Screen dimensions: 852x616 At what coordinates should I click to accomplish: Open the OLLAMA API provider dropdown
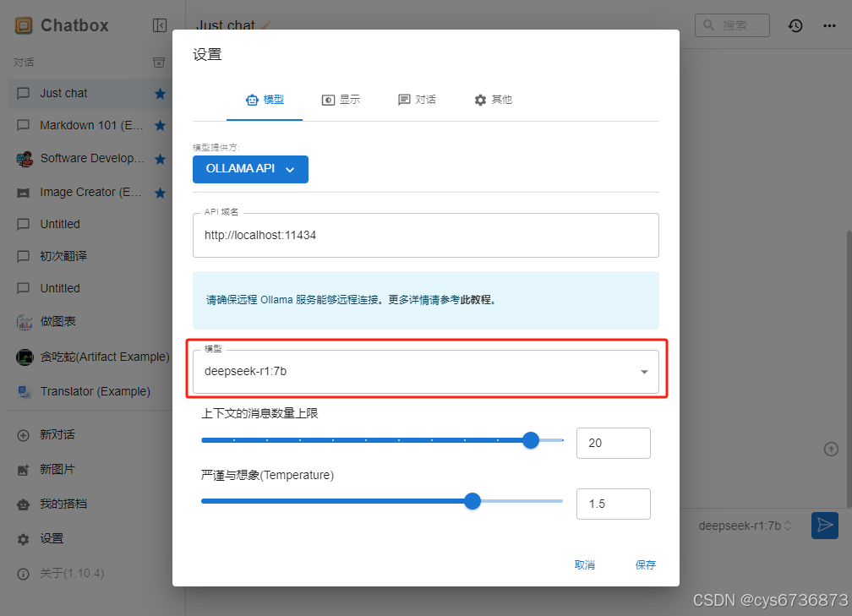[250, 170]
